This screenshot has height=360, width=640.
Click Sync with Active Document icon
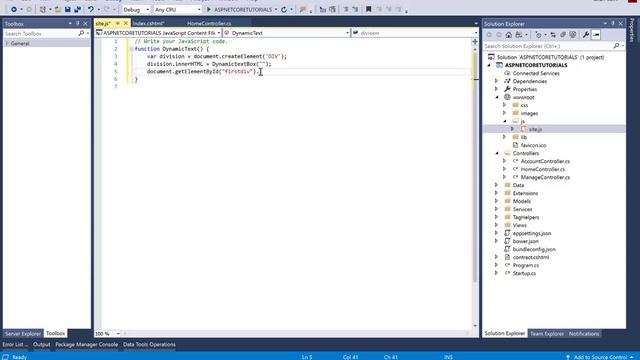pos(553,35)
